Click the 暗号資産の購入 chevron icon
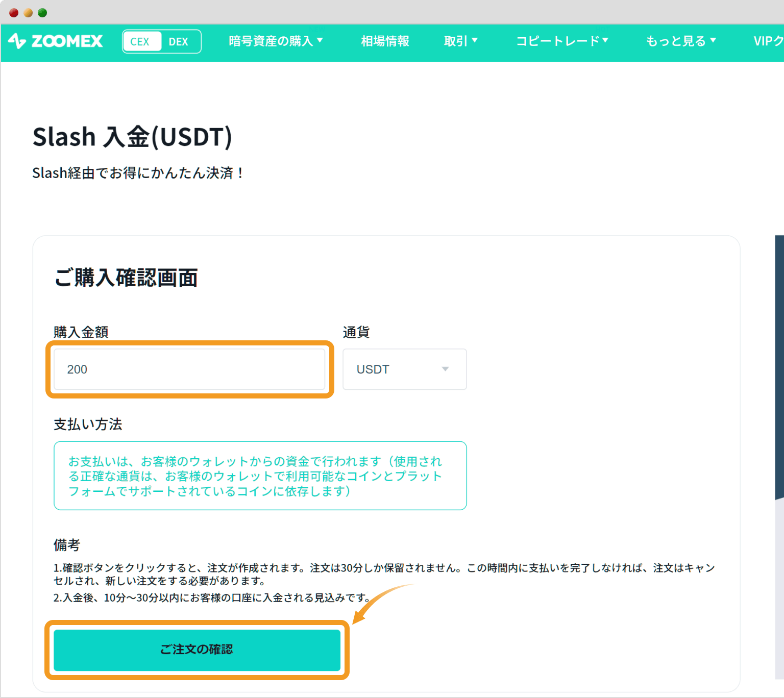Viewport: 784px width, 698px height. click(321, 41)
